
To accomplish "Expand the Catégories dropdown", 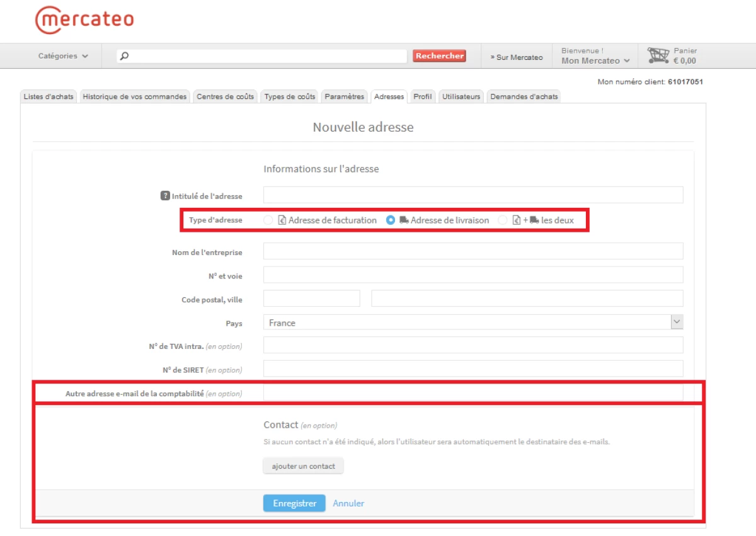I will click(x=63, y=56).
